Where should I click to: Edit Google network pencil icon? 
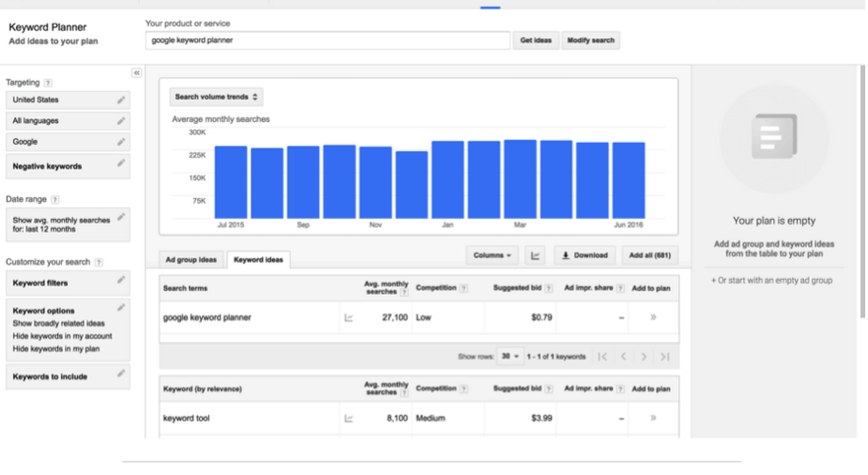click(120, 142)
